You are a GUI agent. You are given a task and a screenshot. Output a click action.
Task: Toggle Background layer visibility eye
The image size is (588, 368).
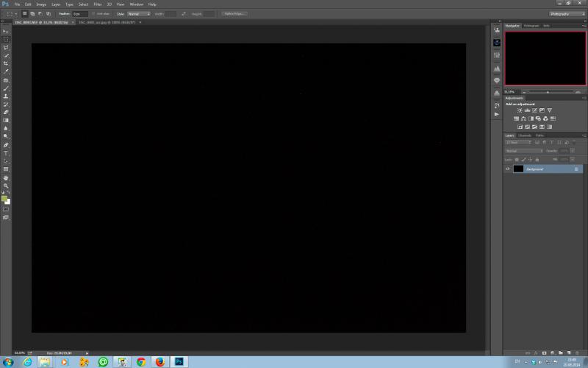[x=508, y=169]
